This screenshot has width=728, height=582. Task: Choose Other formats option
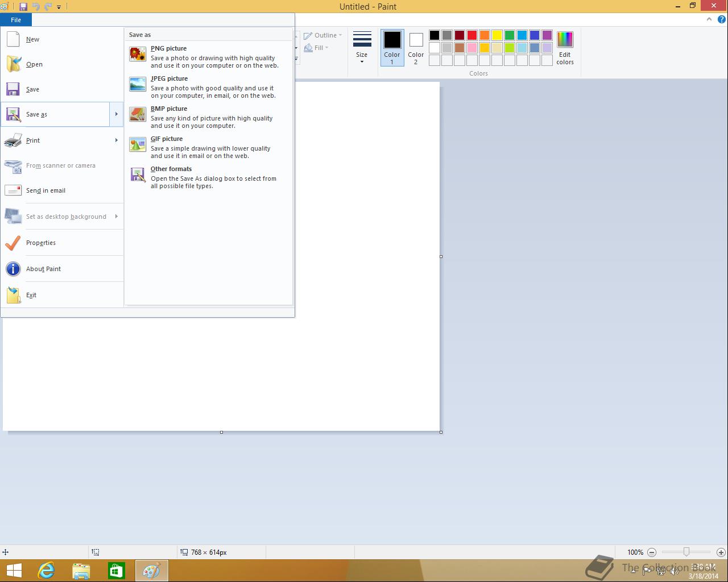(208, 177)
